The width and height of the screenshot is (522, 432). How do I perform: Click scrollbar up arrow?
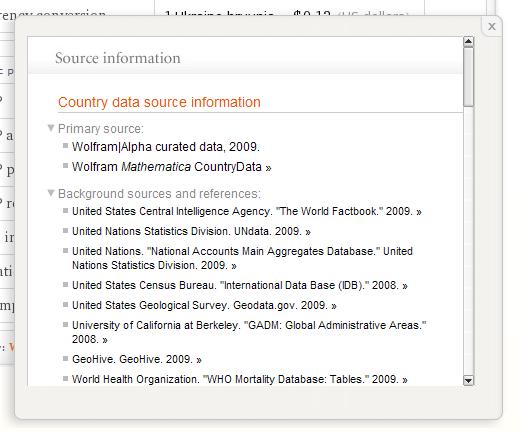[x=468, y=41]
